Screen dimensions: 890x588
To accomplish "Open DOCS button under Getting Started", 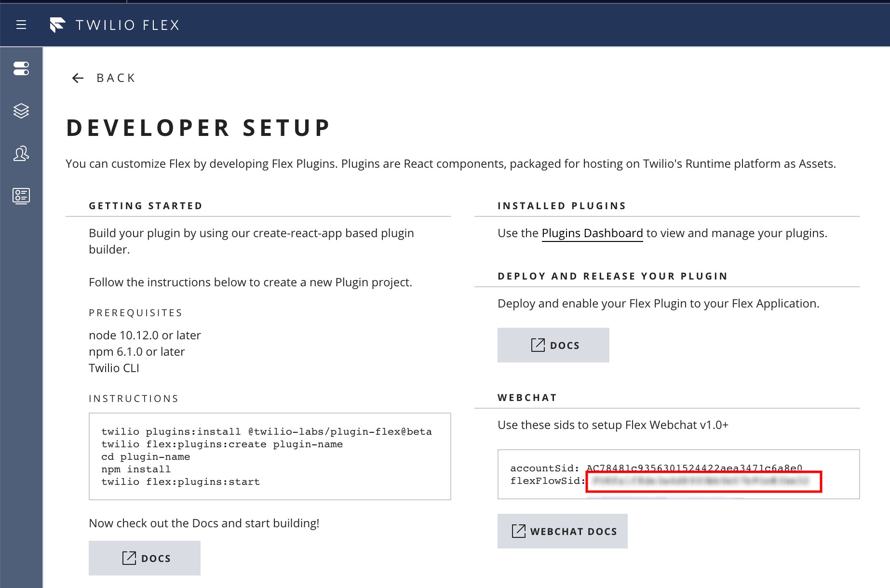I will point(144,558).
